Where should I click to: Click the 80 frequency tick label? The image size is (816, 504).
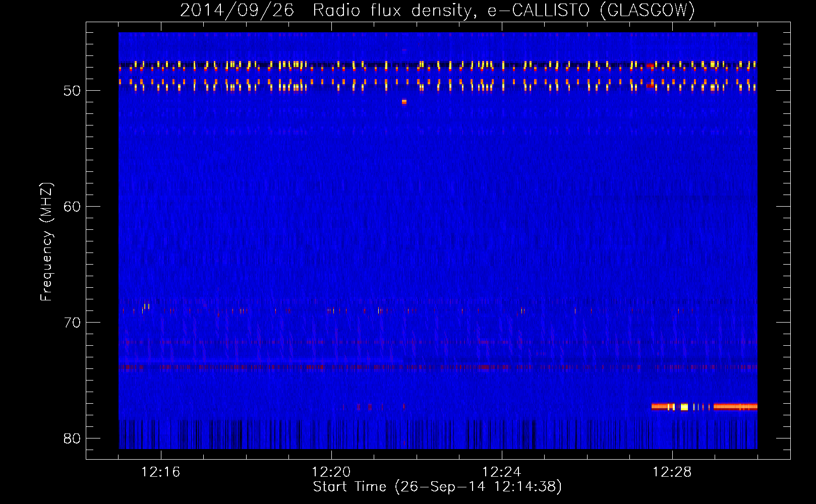point(72,438)
